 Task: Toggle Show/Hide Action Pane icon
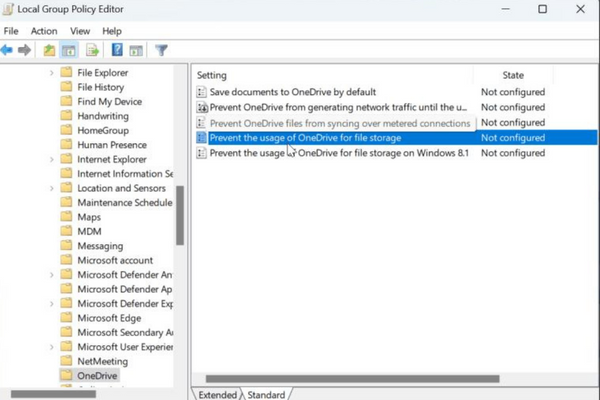[x=136, y=50]
